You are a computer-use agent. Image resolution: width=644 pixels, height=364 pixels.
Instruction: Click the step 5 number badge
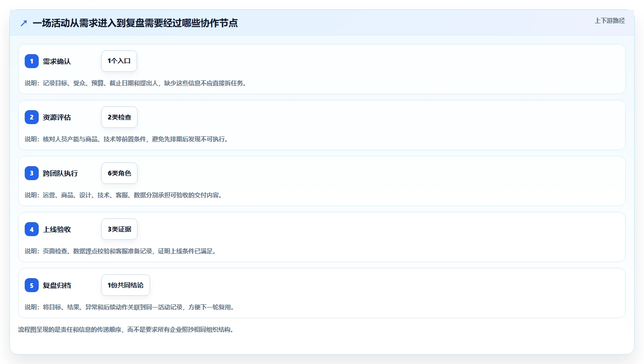[32, 285]
